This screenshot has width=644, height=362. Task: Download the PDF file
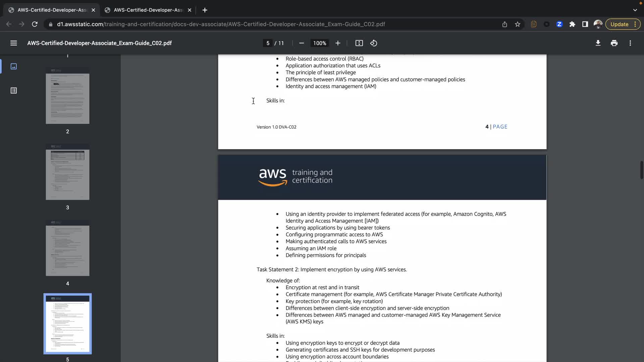tap(598, 43)
